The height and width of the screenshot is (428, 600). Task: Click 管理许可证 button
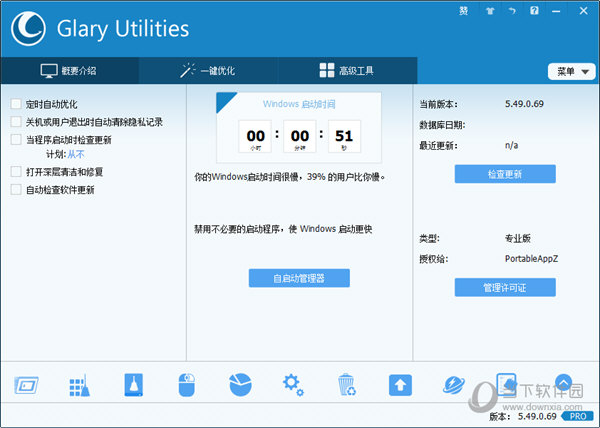(505, 287)
